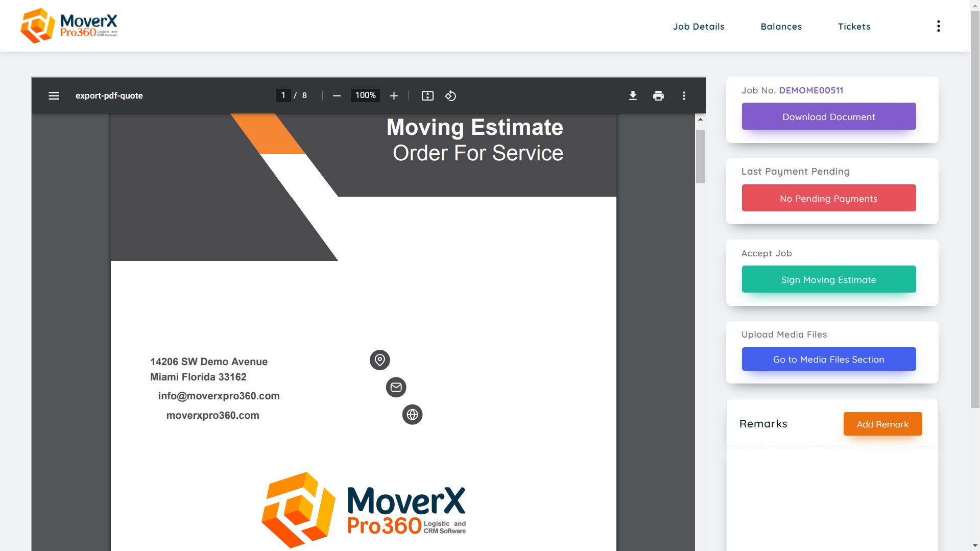Image resolution: width=980 pixels, height=551 pixels.
Task: Open the Tickets section
Action: coord(854,26)
